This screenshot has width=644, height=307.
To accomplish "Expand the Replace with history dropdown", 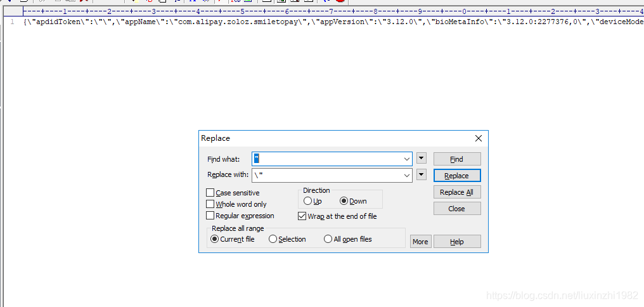I will 407,176.
